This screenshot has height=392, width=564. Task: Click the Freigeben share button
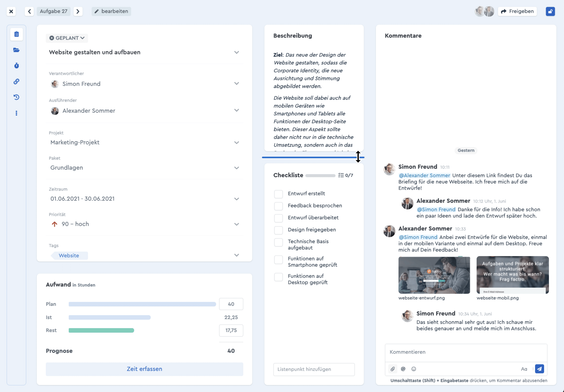(x=517, y=11)
